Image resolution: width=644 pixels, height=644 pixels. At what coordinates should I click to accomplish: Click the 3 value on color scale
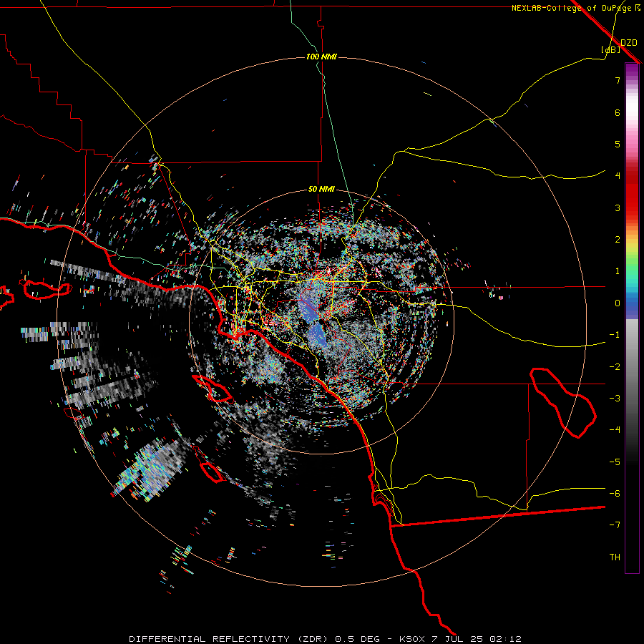coord(618,208)
